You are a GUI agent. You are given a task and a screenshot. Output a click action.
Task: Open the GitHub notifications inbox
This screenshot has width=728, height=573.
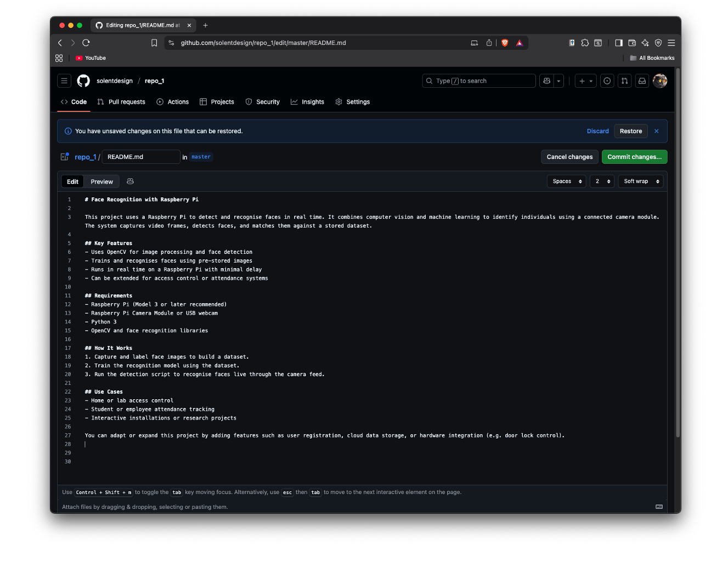click(642, 81)
